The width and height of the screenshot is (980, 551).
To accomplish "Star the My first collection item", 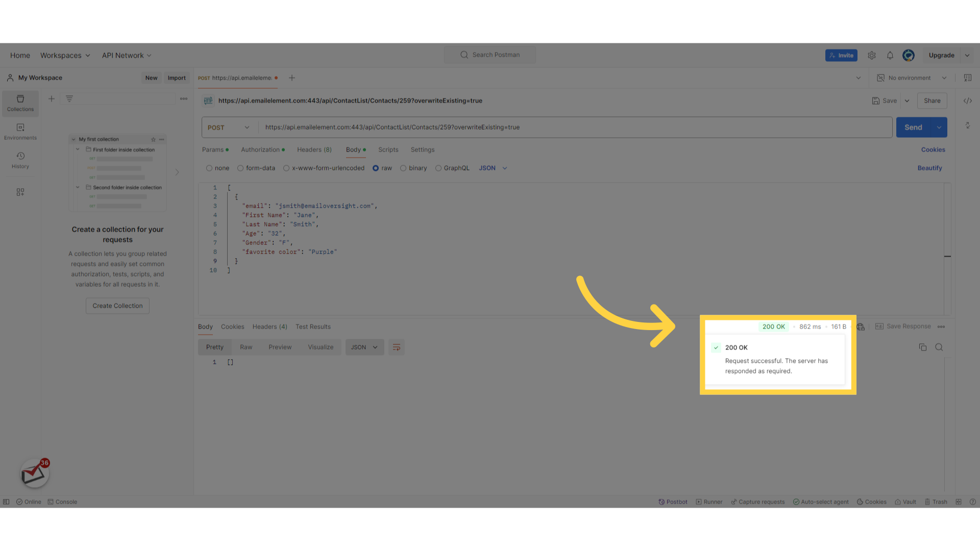I will tap(153, 139).
